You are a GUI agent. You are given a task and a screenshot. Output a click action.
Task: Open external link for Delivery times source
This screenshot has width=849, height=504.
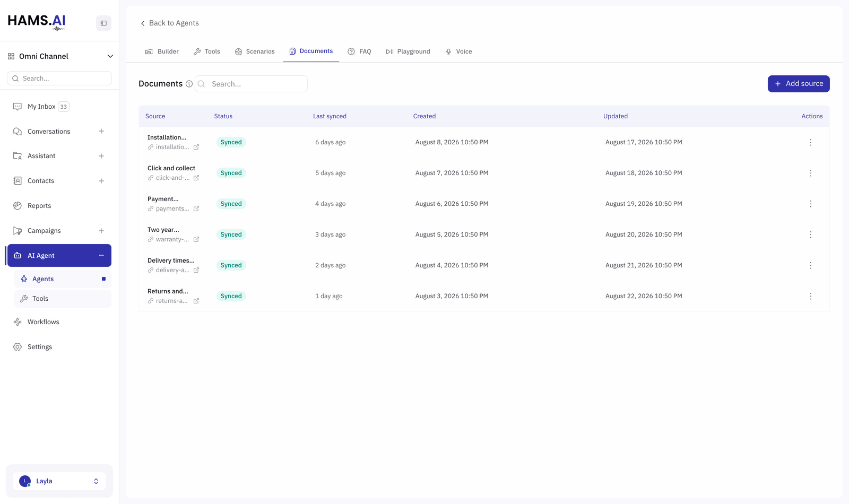pyautogui.click(x=196, y=270)
